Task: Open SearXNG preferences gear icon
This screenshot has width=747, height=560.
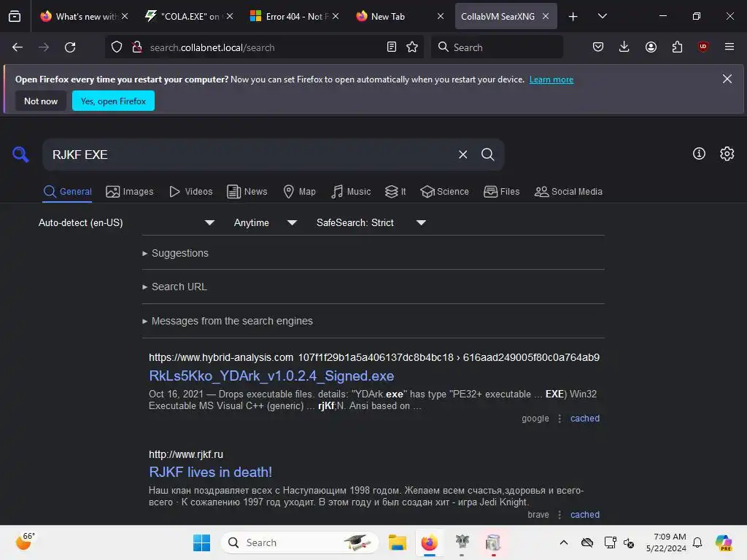Action: pyautogui.click(x=727, y=153)
